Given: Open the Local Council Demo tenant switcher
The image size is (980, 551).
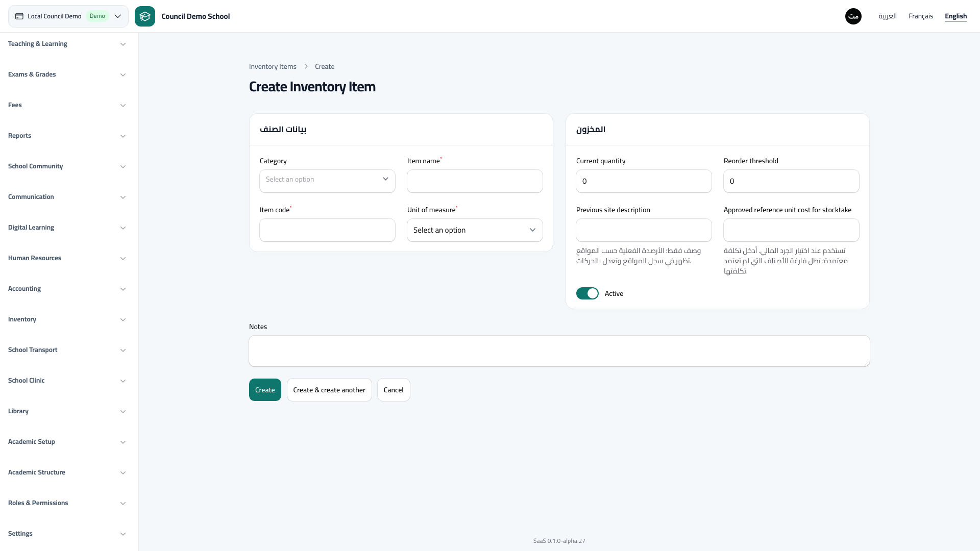Looking at the screenshot, I should tap(68, 16).
